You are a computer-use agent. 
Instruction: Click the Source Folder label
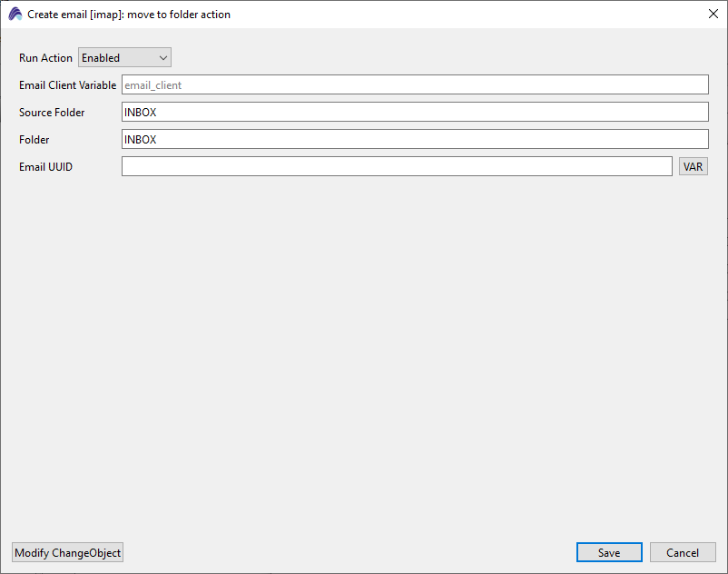click(52, 113)
